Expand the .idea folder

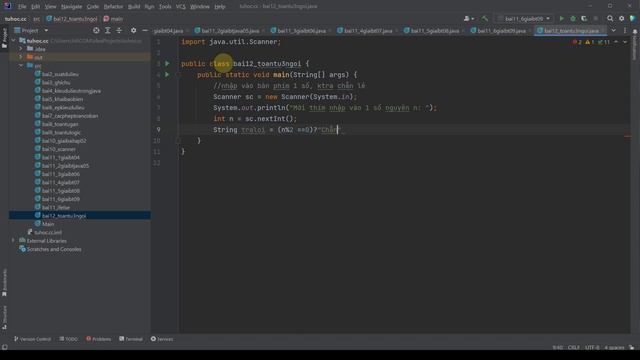[21, 49]
